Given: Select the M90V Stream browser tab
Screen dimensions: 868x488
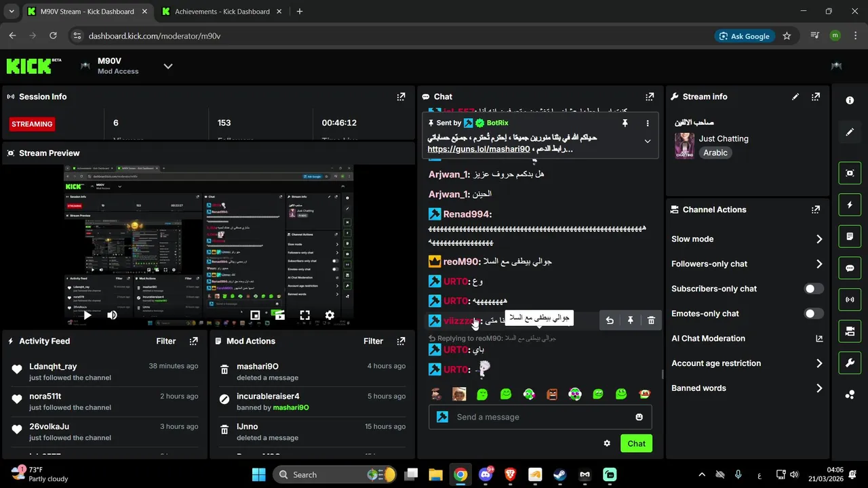Looking at the screenshot, I should tap(88, 12).
